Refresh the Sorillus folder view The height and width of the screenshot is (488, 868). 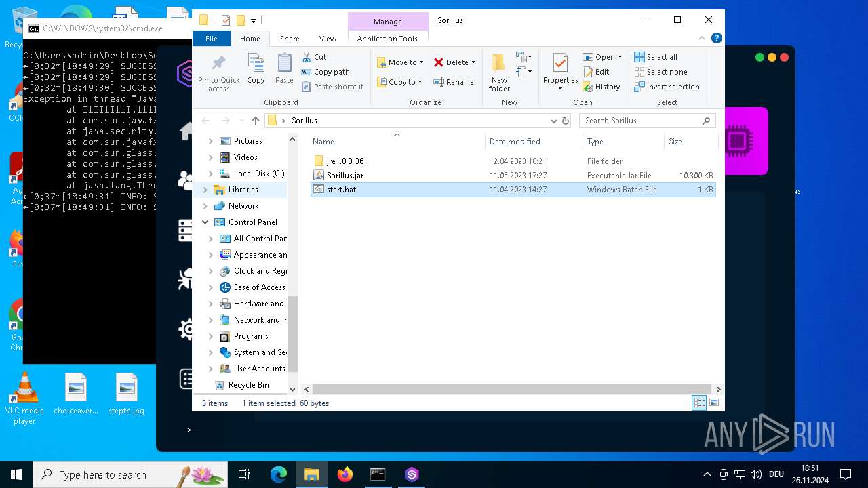coord(566,121)
